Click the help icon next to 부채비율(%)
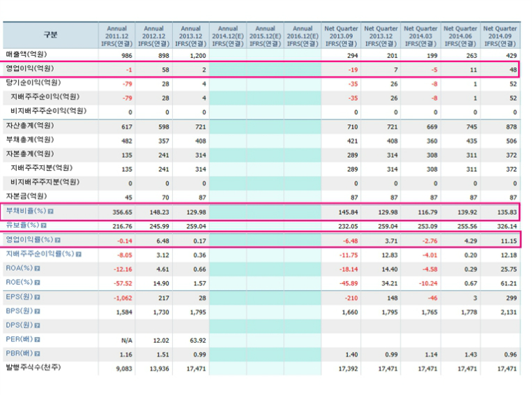The width and height of the screenshot is (532, 395). [x=51, y=211]
